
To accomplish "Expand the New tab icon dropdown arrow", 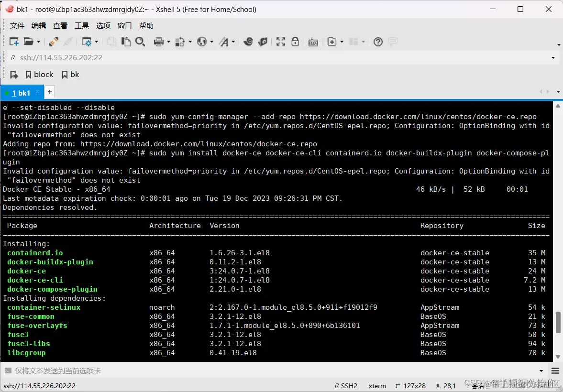I will 342,42.
